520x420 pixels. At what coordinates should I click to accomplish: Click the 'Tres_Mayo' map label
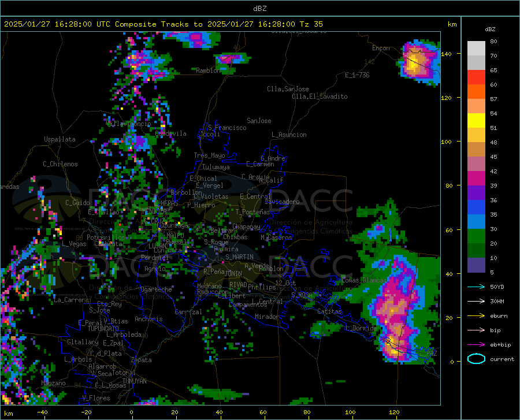coord(210,155)
